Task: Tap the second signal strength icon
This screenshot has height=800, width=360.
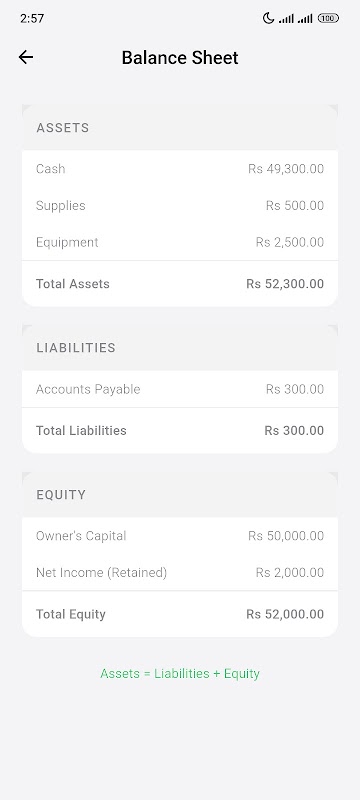Action: click(305, 19)
